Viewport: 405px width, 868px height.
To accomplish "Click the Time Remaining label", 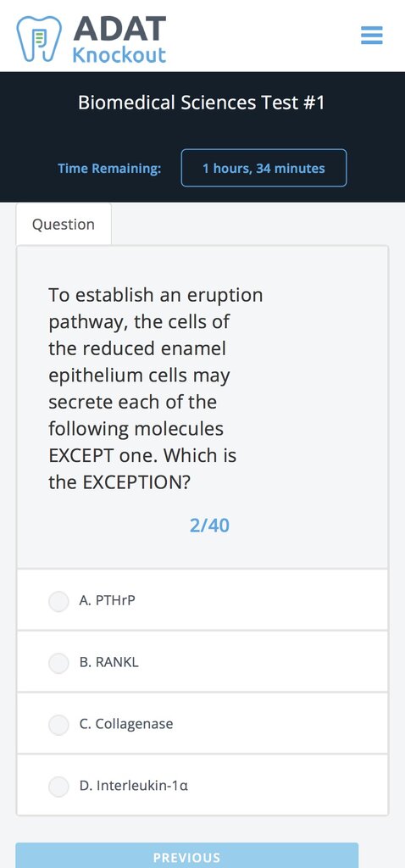I will (109, 169).
